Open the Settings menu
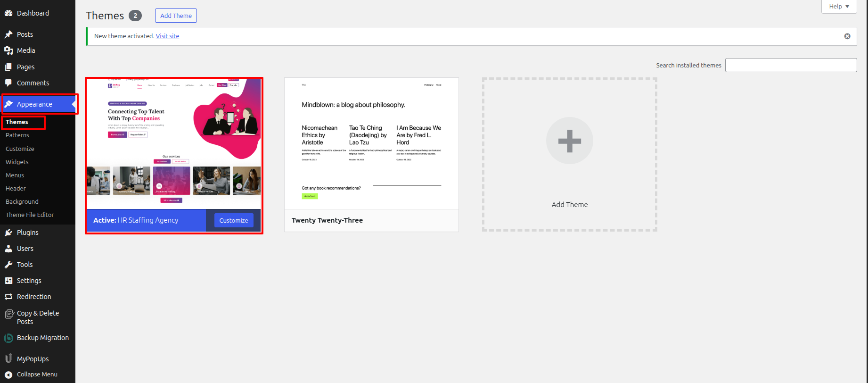This screenshot has width=868, height=383. (29, 281)
